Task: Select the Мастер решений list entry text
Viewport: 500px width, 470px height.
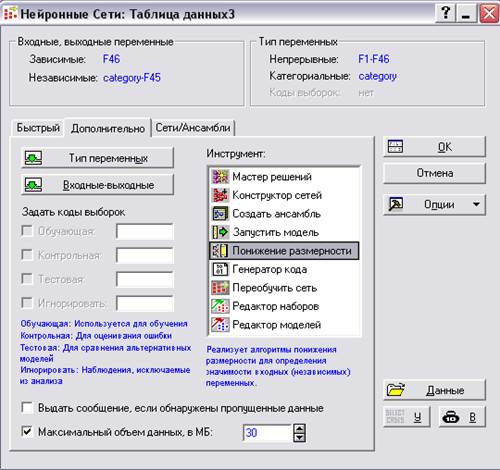Action: click(272, 177)
